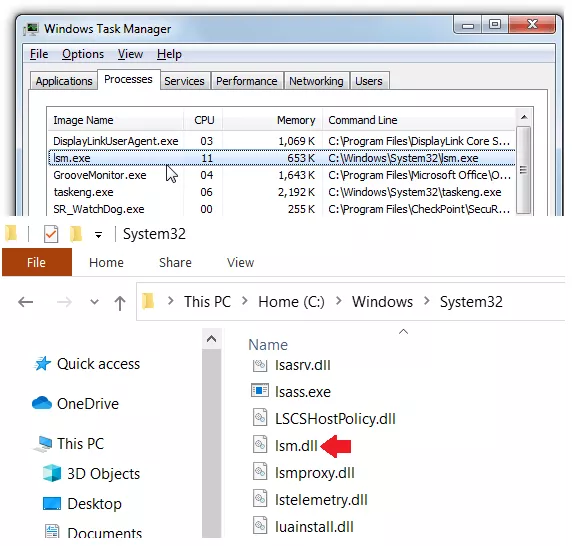This screenshot has width=572, height=546.
Task: Click the lsm.dll file icon
Action: [x=260, y=445]
